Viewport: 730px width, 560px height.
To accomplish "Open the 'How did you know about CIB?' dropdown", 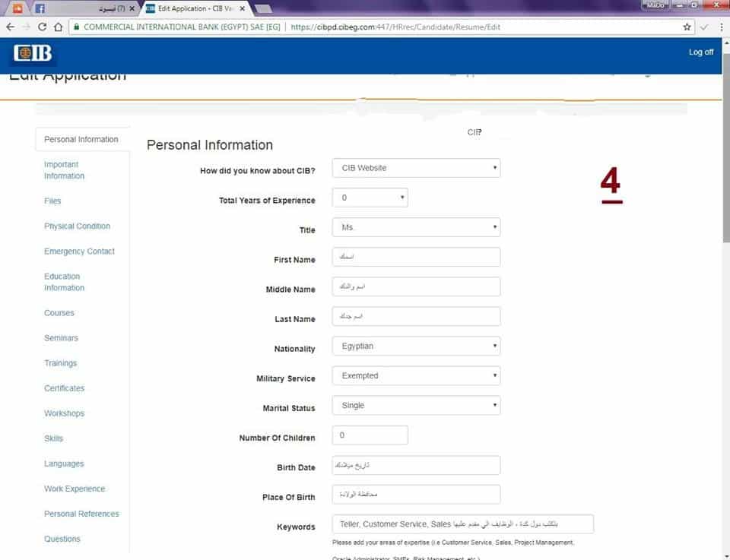I will [416, 168].
